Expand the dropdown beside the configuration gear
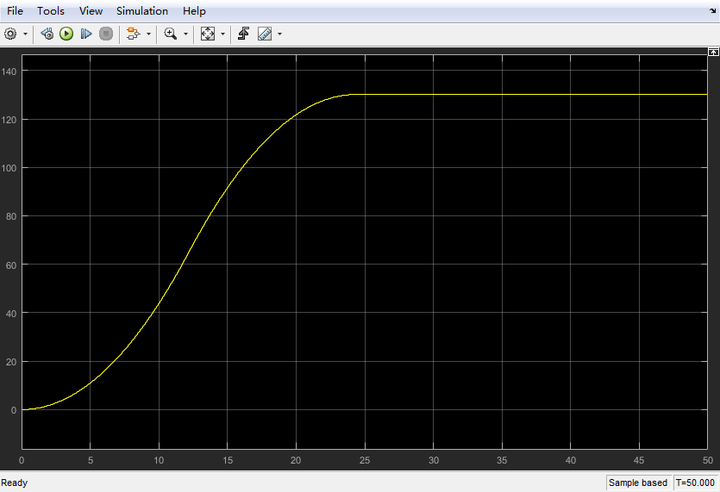This screenshot has height=492, width=720. click(25, 34)
